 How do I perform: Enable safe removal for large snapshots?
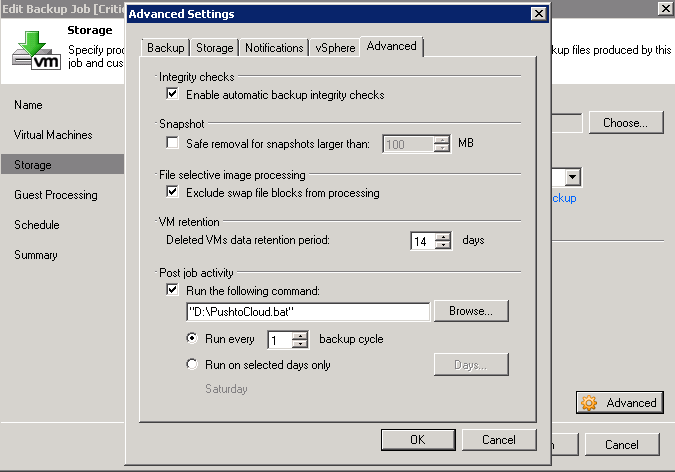click(x=174, y=144)
